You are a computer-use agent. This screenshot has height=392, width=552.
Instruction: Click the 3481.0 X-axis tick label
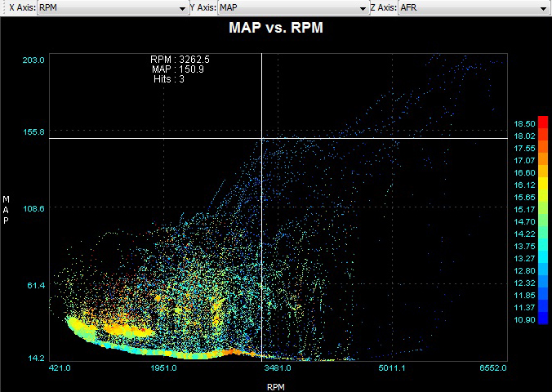point(278,368)
